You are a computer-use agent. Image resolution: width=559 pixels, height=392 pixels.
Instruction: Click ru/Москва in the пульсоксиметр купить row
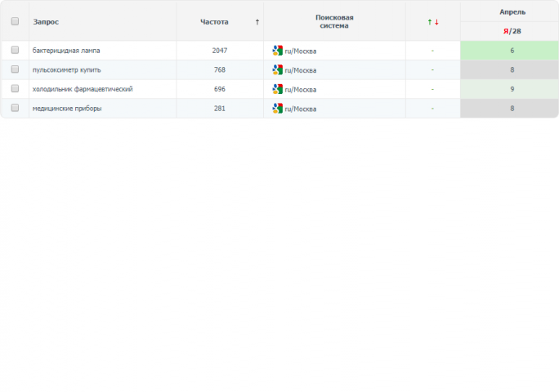coord(301,70)
